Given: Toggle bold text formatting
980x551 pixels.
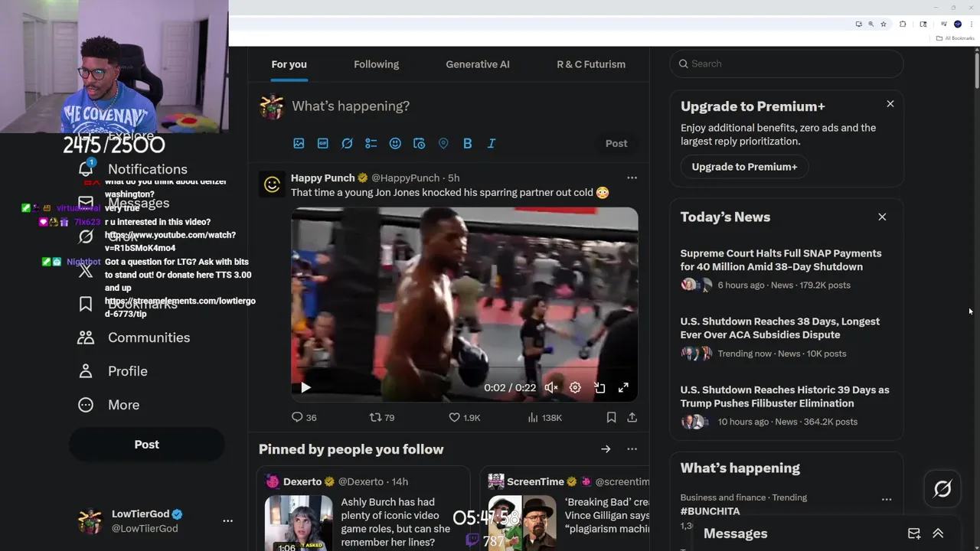Looking at the screenshot, I should click(467, 143).
